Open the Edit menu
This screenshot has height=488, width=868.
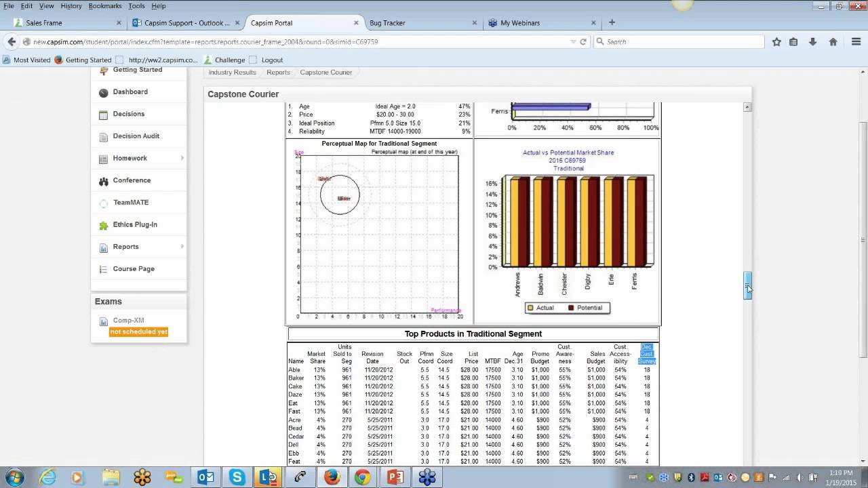click(x=26, y=5)
